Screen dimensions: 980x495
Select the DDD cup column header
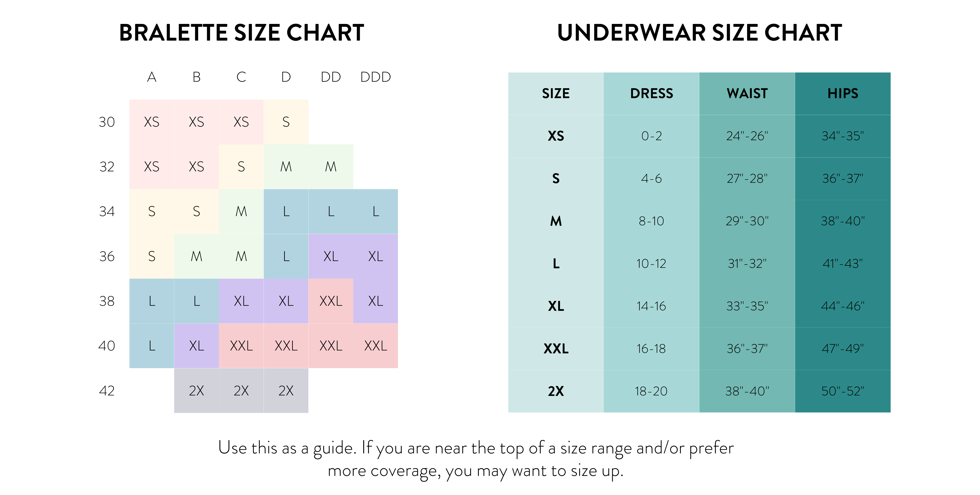(x=375, y=77)
